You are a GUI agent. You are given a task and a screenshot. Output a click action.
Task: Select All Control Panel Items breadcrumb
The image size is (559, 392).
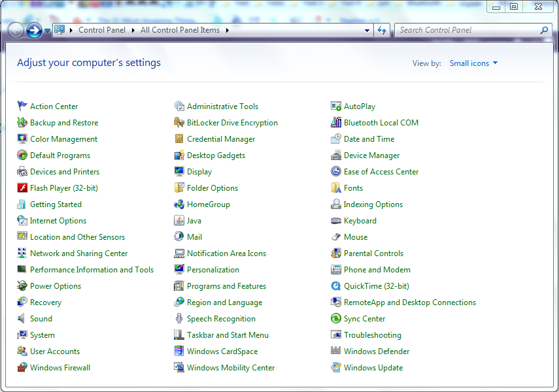pos(180,30)
